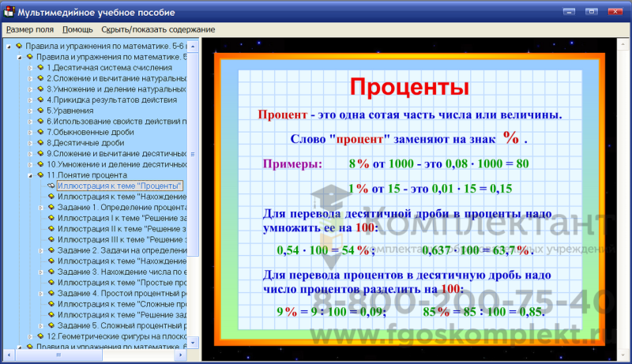This screenshot has width=632, height=364.
Task: Expand 5.Уравнения tree node
Action: click(30, 111)
